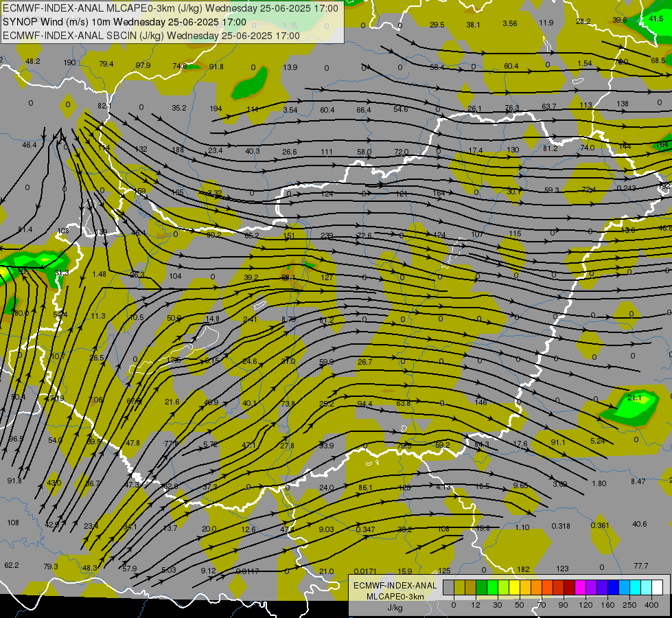Screen dimensions: 672x618
Task: Click the cyan swatch in the legend
Action: click(635, 587)
